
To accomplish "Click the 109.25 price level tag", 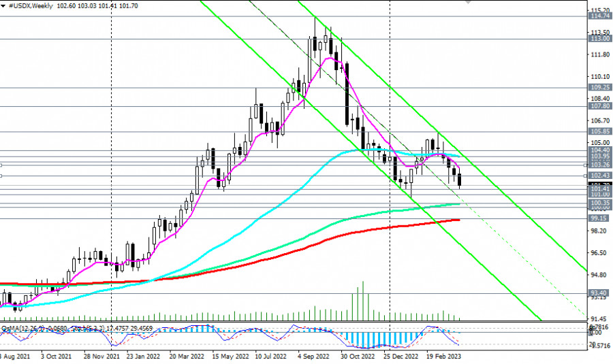I will tap(599, 88).
